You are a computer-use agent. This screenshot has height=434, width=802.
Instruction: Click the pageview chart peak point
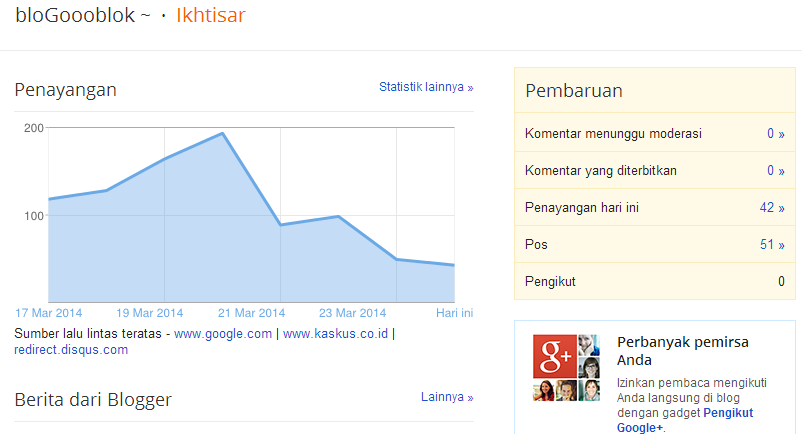pyautogui.click(x=222, y=133)
